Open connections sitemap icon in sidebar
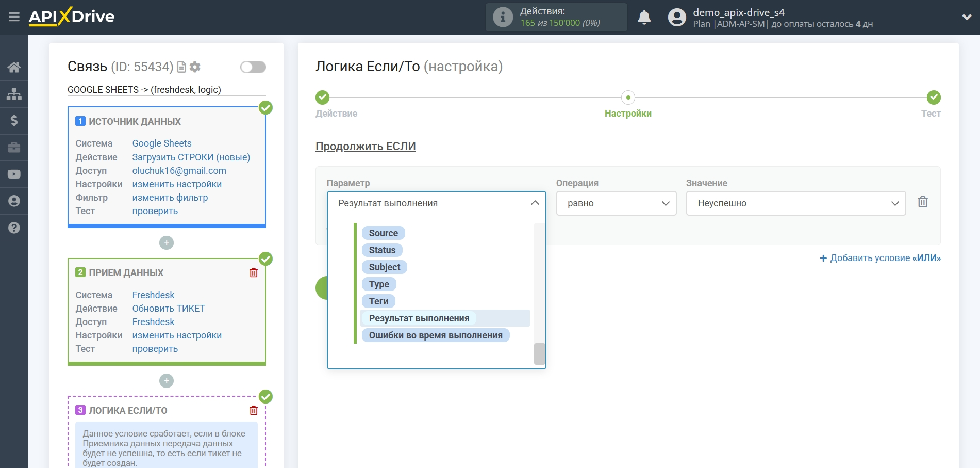The image size is (980, 468). click(x=14, y=94)
